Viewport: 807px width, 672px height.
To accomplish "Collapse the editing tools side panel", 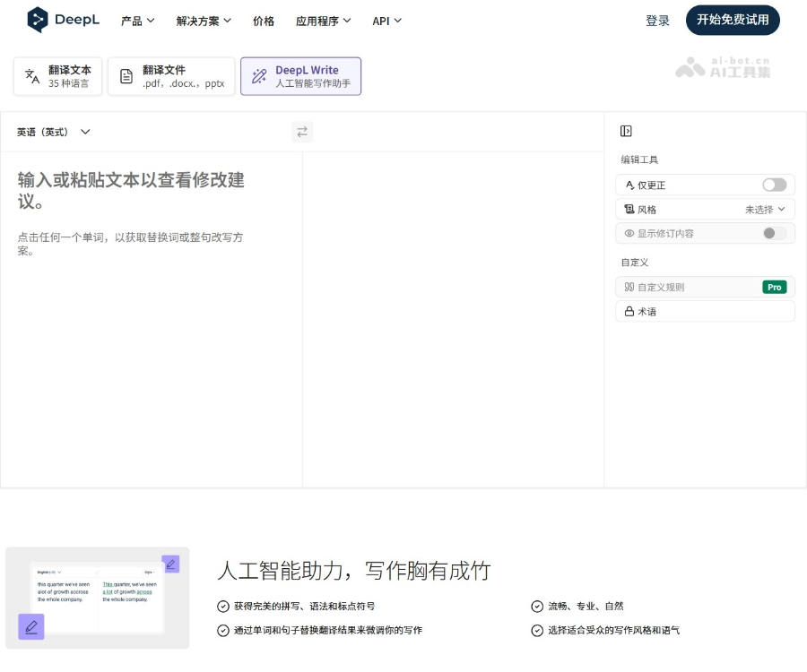I will click(625, 130).
